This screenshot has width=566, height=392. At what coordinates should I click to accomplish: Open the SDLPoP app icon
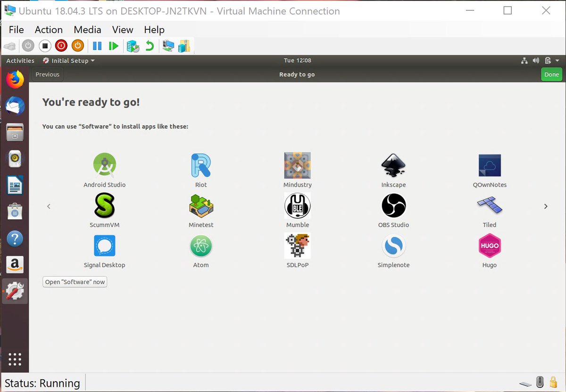click(297, 245)
